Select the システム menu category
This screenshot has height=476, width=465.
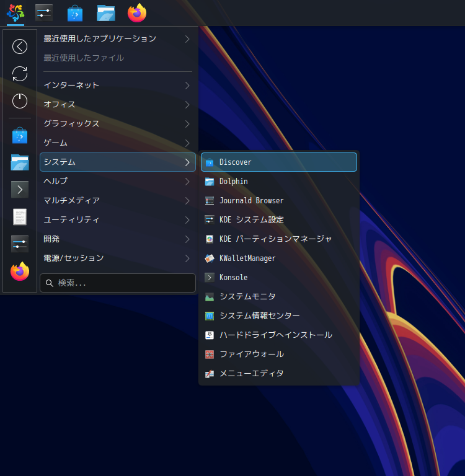pyautogui.click(x=118, y=162)
